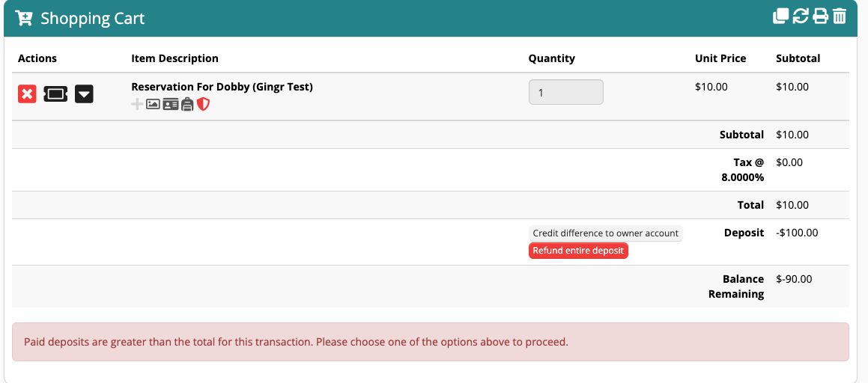Screen dimensions: 868x383
Task: Click the paid deposits warning message
Action: pyautogui.click(x=430, y=342)
